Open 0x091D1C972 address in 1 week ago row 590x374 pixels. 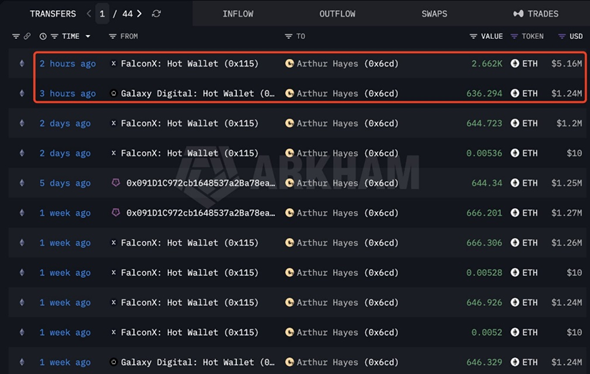[201, 213]
